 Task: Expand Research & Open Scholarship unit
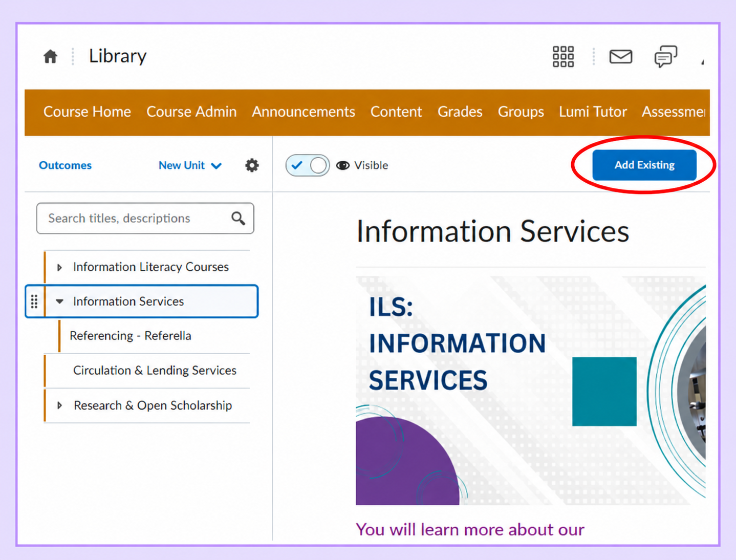[59, 405]
